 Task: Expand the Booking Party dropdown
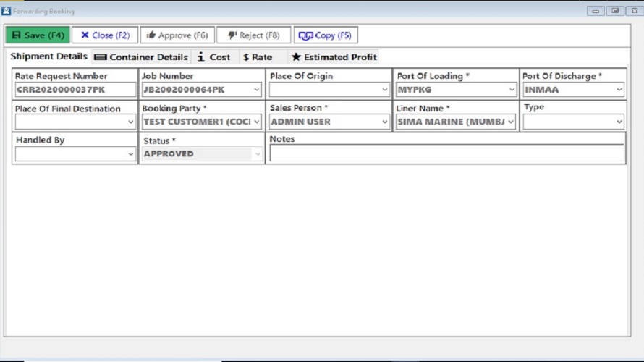coord(256,122)
